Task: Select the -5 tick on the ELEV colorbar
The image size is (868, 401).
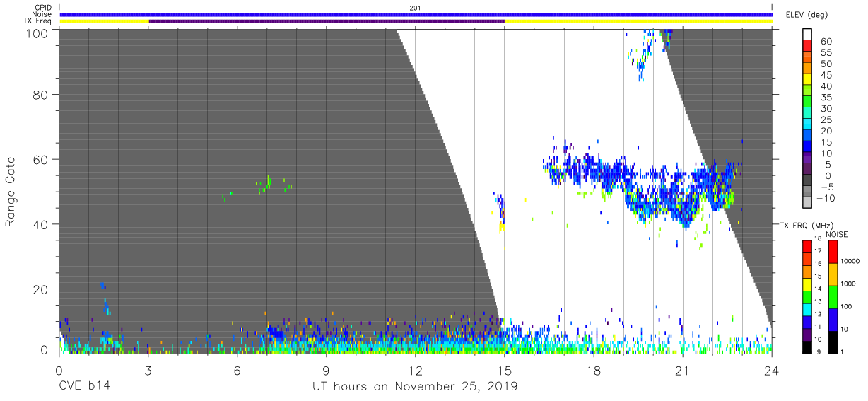Action: click(x=827, y=187)
